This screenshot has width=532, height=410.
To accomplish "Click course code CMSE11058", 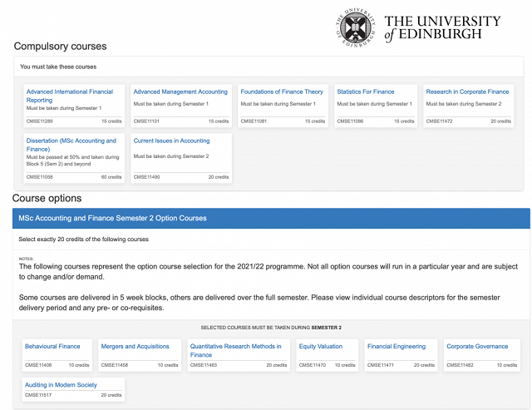I will 39,177.
